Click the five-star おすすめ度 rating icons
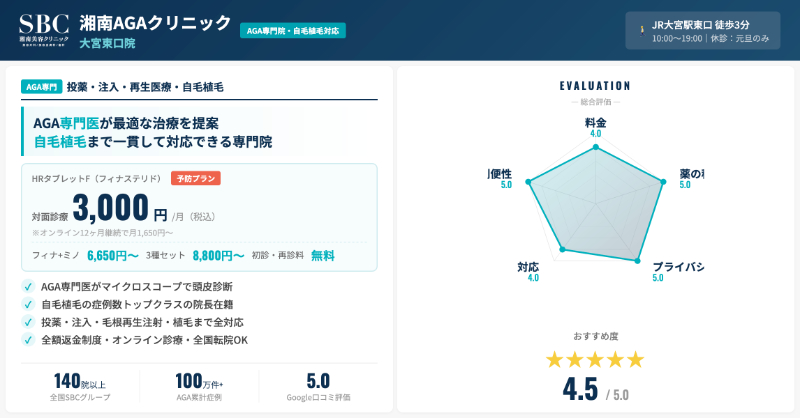This screenshot has height=418, width=800. coord(595,359)
